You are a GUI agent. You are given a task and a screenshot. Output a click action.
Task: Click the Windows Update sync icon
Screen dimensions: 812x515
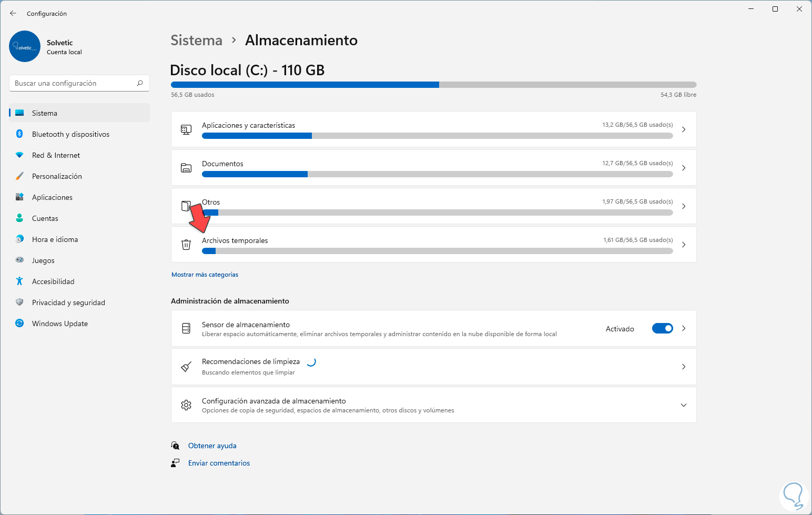point(19,324)
